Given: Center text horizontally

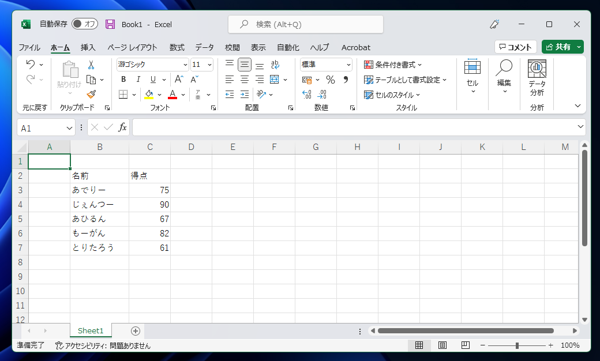Looking at the screenshot, I should pyautogui.click(x=245, y=79).
